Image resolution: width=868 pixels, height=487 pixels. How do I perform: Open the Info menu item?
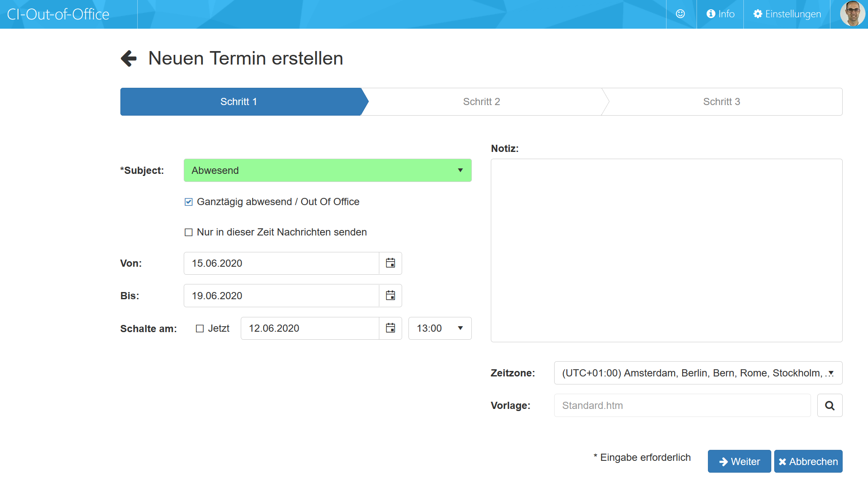(720, 14)
